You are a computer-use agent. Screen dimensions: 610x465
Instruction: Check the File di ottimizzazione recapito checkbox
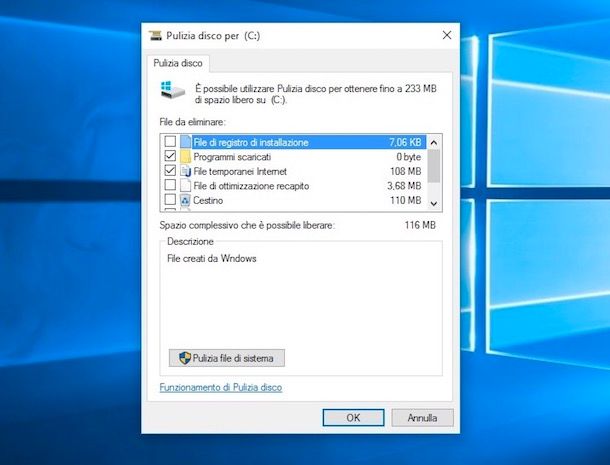170,185
